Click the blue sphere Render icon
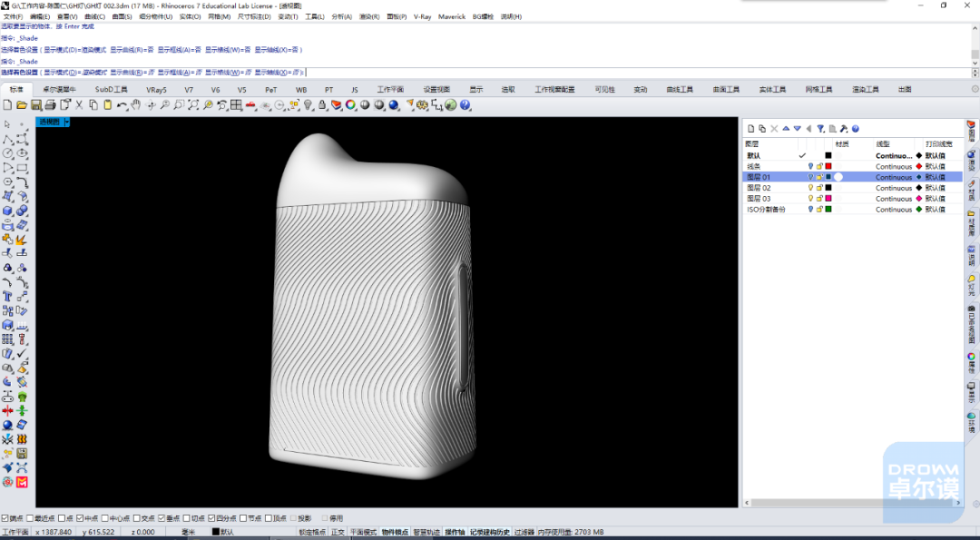Screen dimensions: 980x540 tap(394, 105)
